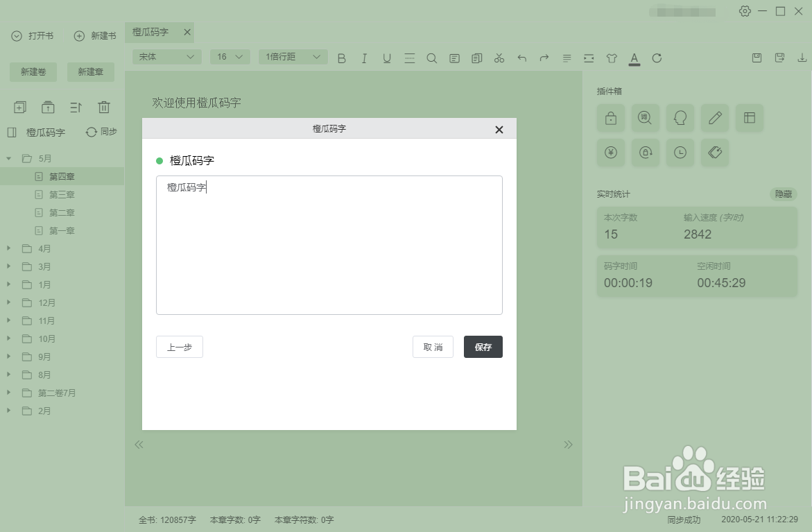The width and height of the screenshot is (812, 532).
Task: Expand the 2月 folder
Action: tap(9, 411)
